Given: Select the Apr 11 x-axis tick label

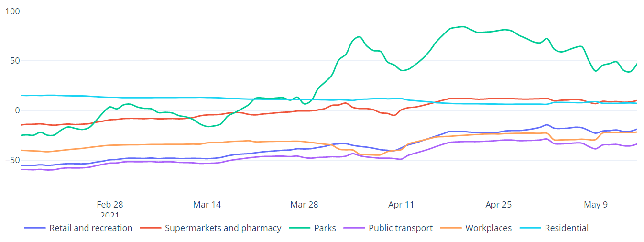Looking at the screenshot, I should point(401,205).
